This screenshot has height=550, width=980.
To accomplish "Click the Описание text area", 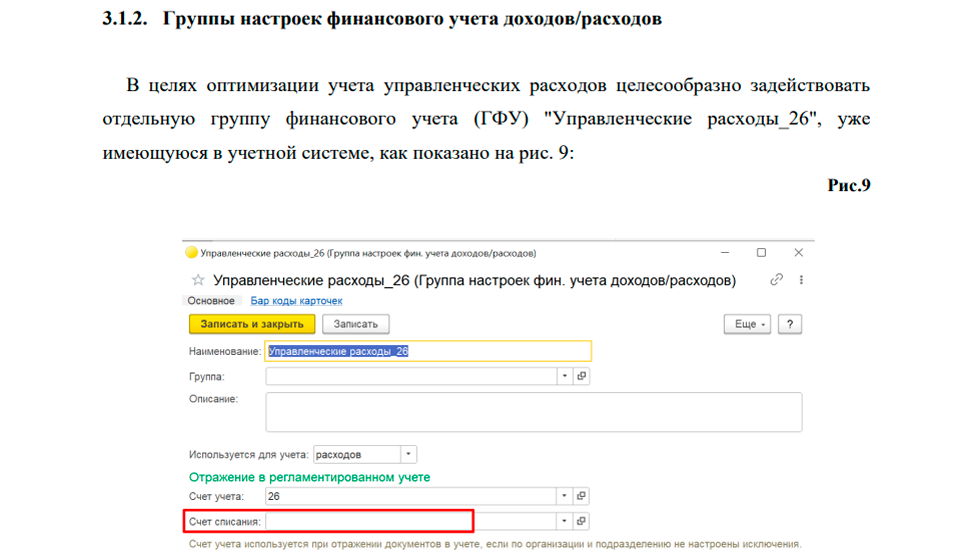I will point(534,412).
